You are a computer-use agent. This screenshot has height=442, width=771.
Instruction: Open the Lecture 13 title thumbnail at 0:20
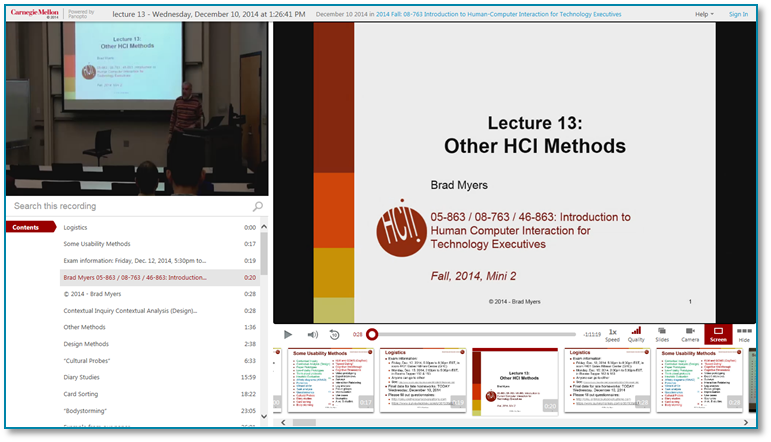pos(515,382)
